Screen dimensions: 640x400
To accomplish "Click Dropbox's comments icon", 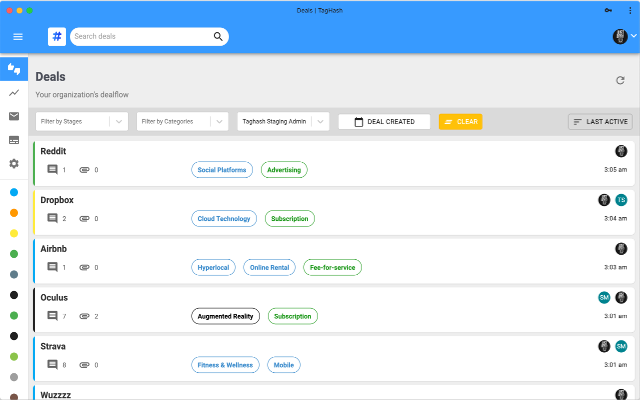I will pos(52,218).
